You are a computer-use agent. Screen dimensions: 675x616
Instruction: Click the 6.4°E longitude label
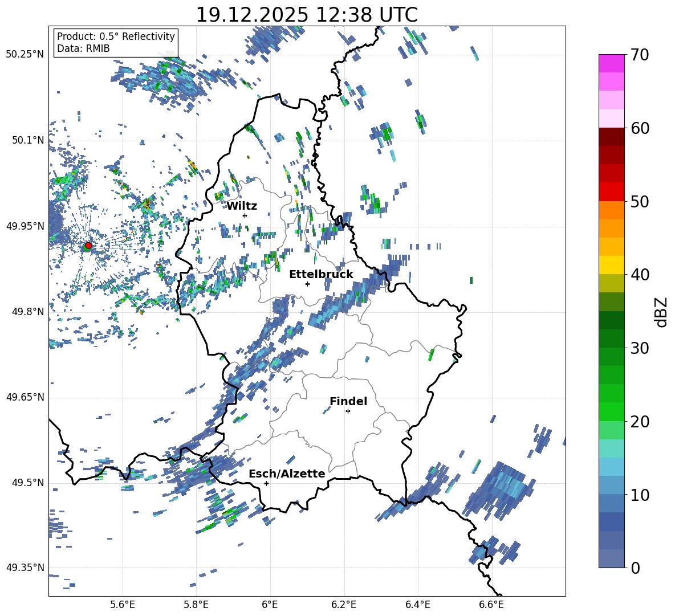click(x=417, y=605)
